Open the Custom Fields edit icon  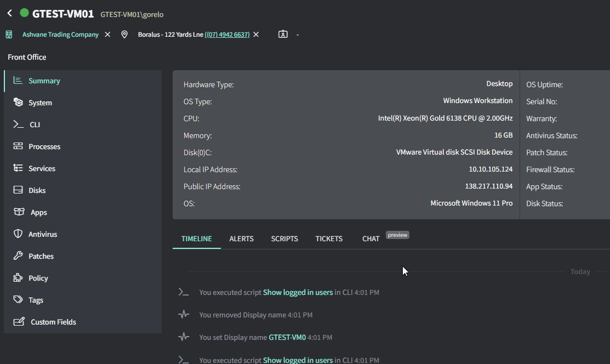19,322
